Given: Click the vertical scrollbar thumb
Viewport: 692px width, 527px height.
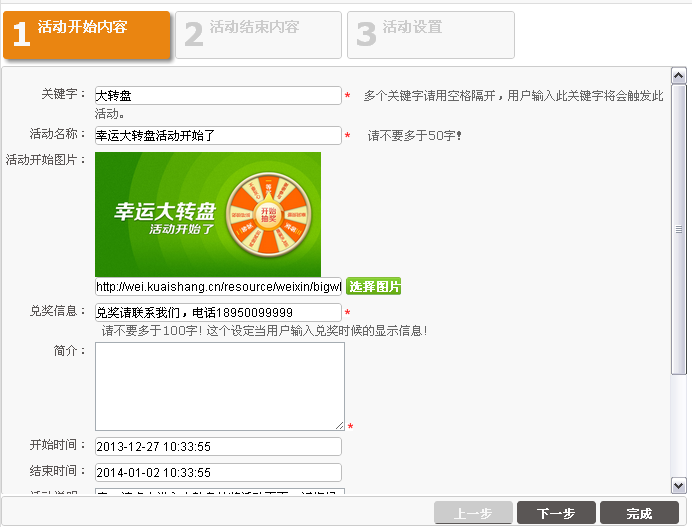Looking at the screenshot, I should click(679, 230).
